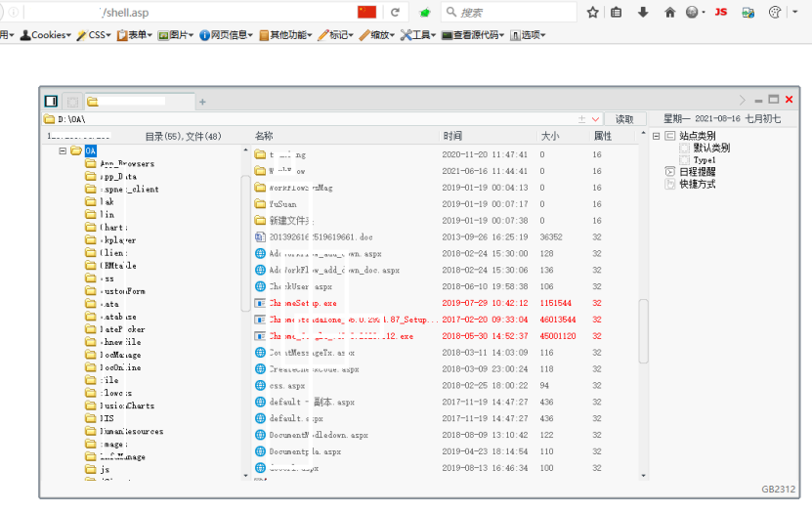This screenshot has width=812, height=513.
Task: Select the 'default - 副本.aspx' file
Action: pos(312,402)
